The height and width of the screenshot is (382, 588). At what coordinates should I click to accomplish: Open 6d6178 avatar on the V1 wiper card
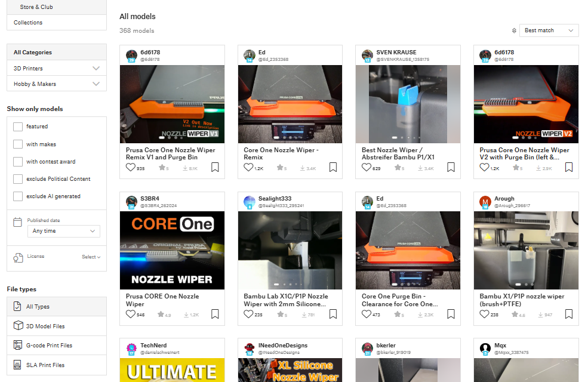click(x=131, y=56)
